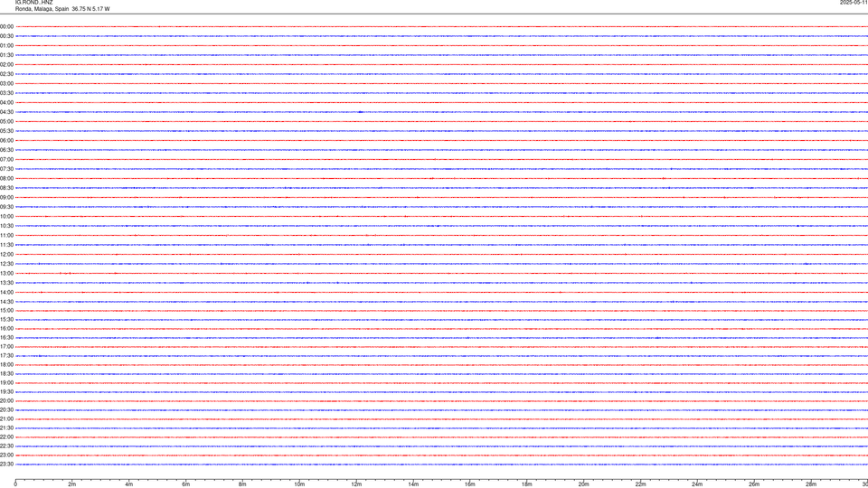Click the 22m tick label on time axis
868x488 pixels.
640,484
